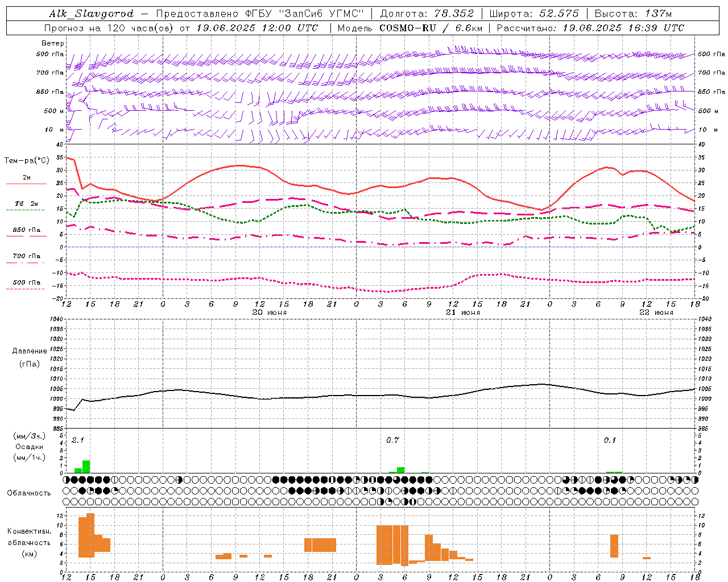Click the Тем-ра(°C) temperature panel label
This screenshot has width=728, height=582.
[x=27, y=161]
